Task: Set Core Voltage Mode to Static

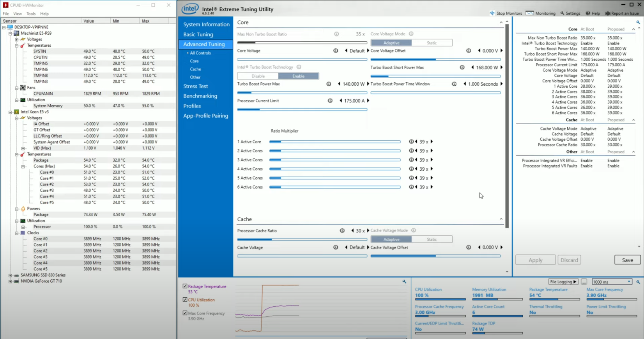Action: pyautogui.click(x=432, y=43)
